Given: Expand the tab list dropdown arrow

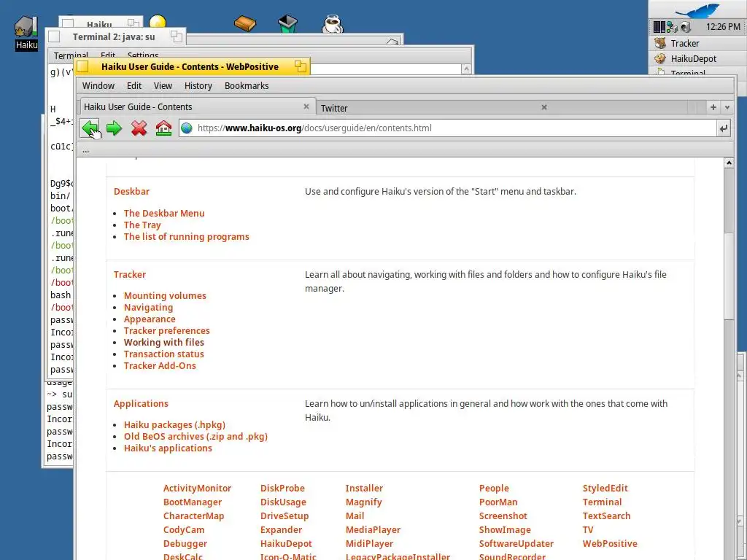Looking at the screenshot, I should pyautogui.click(x=727, y=107).
